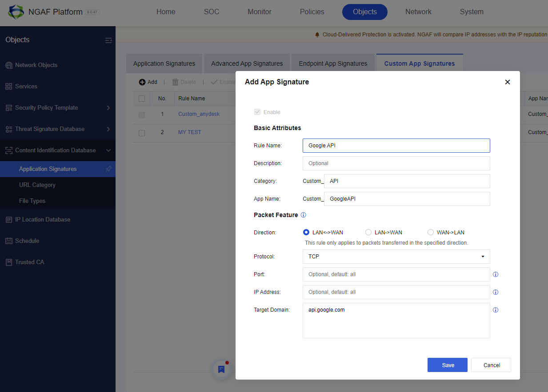Switch to Endpoint App Signatures tab

coord(333,64)
